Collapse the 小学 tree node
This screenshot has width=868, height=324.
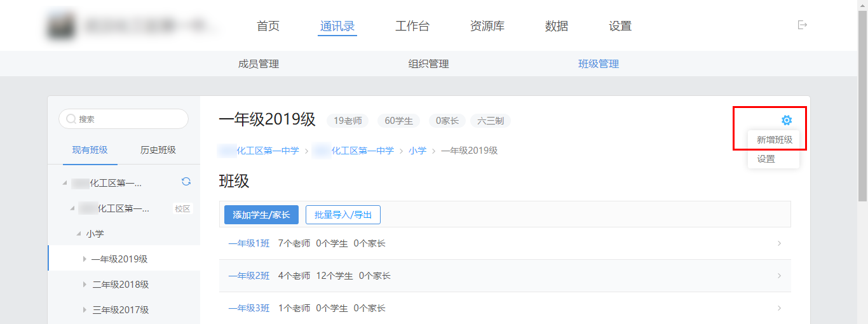[79, 234]
